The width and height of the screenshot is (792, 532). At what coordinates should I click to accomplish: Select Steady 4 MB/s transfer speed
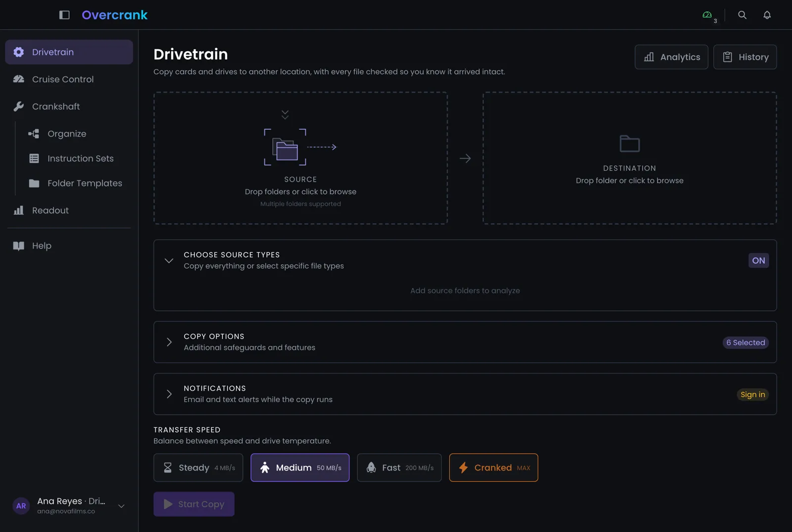[x=198, y=468]
